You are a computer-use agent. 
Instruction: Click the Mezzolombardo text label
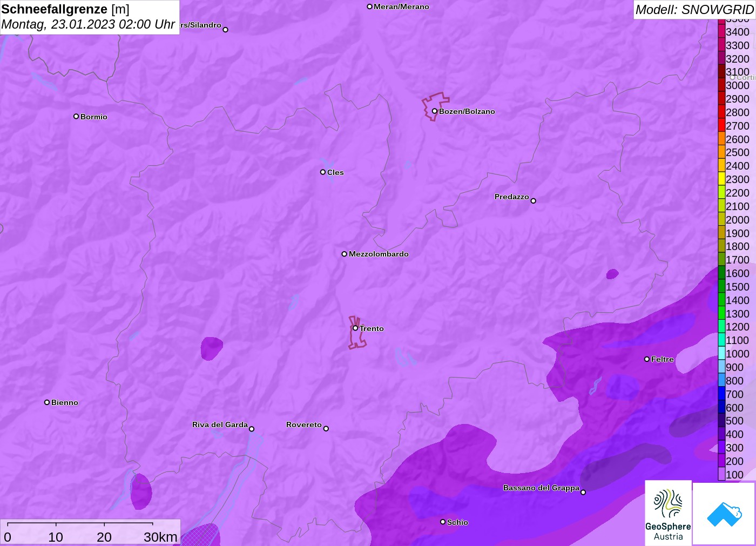[379, 254]
